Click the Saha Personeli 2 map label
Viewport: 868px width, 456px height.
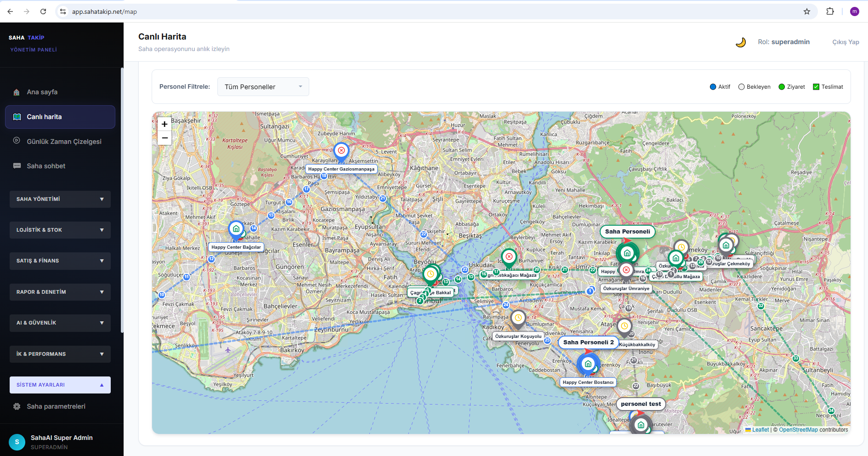[x=588, y=342]
